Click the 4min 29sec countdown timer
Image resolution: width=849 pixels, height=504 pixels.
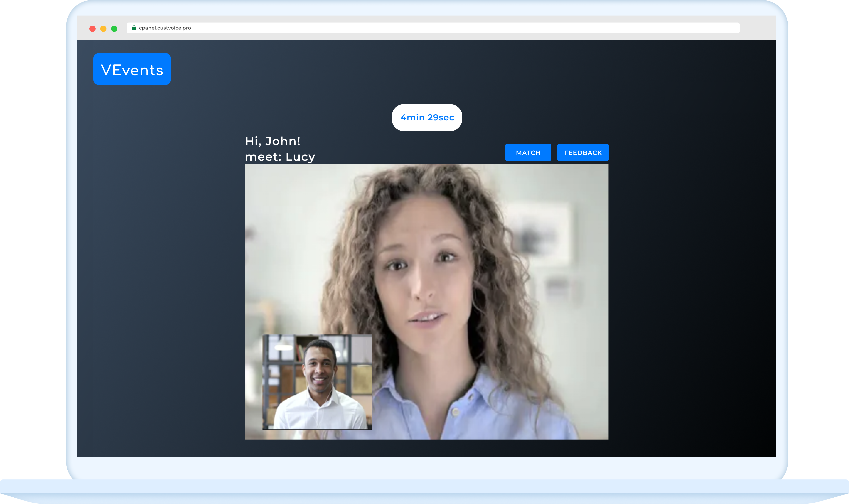point(426,117)
